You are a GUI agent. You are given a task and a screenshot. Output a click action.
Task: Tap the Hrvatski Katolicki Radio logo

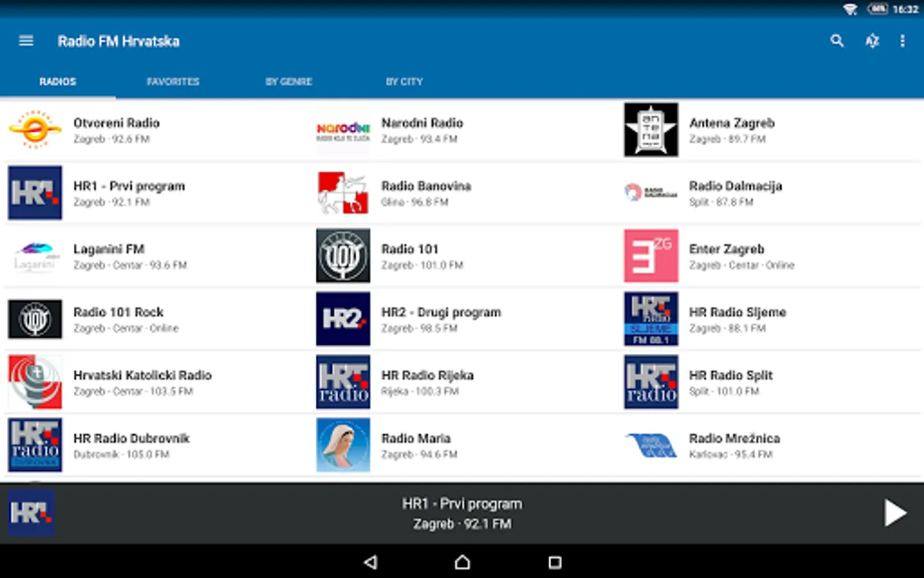coord(35,382)
